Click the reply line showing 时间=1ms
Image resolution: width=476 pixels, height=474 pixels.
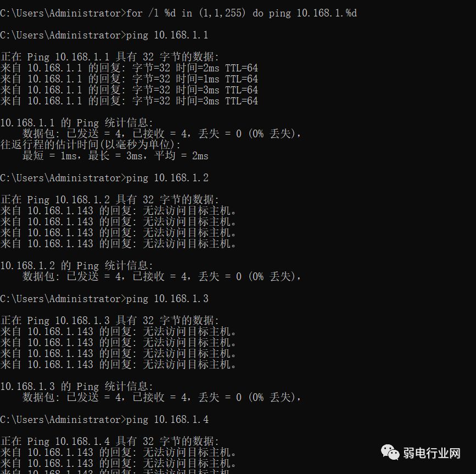tap(129, 79)
